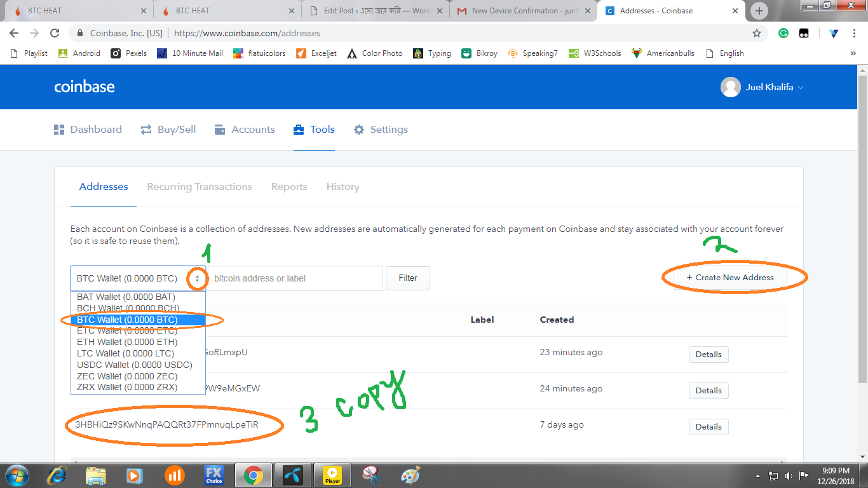
Task: Click the coinbase logo
Action: click(x=85, y=87)
